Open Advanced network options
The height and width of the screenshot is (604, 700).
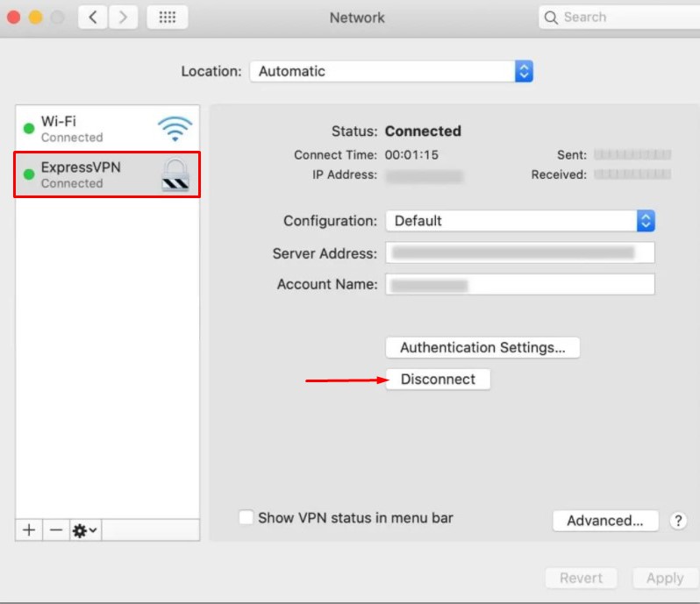[605, 521]
